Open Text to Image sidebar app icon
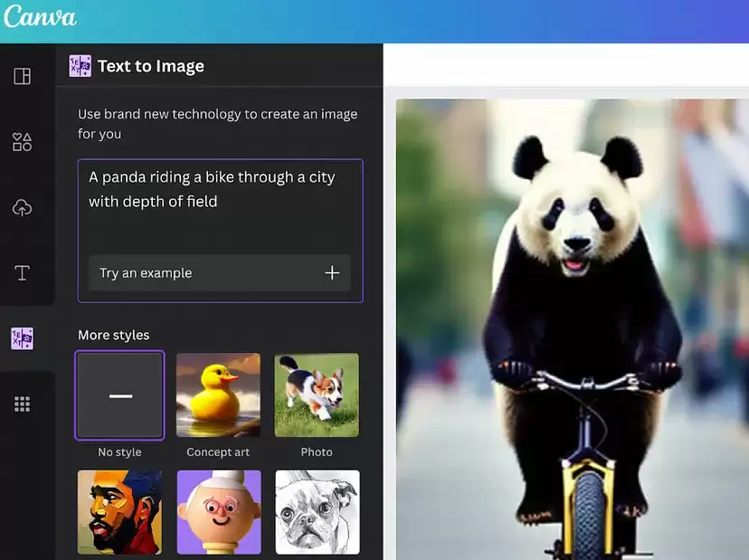The height and width of the screenshot is (560, 749). 22,338
